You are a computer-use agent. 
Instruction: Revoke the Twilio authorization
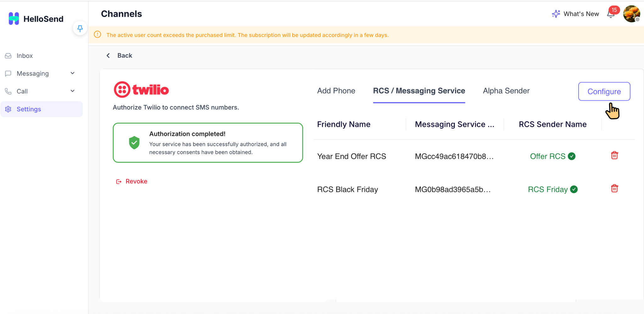point(131,181)
